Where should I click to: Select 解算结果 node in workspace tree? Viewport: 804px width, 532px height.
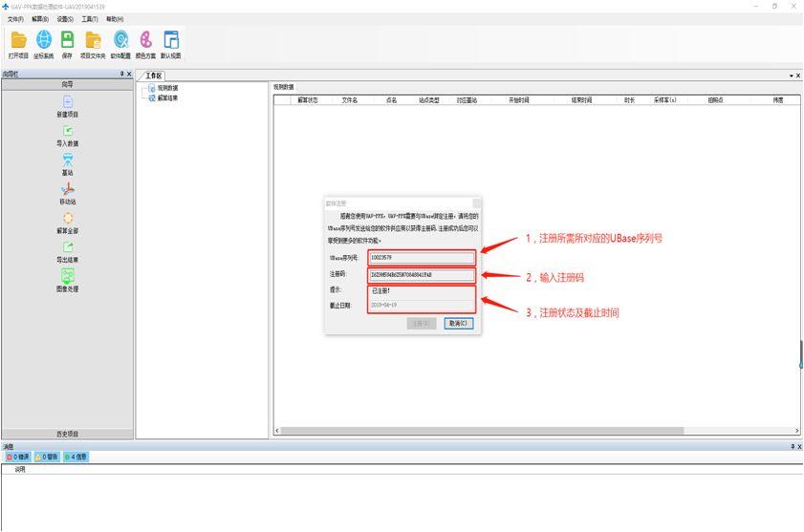(x=167, y=96)
